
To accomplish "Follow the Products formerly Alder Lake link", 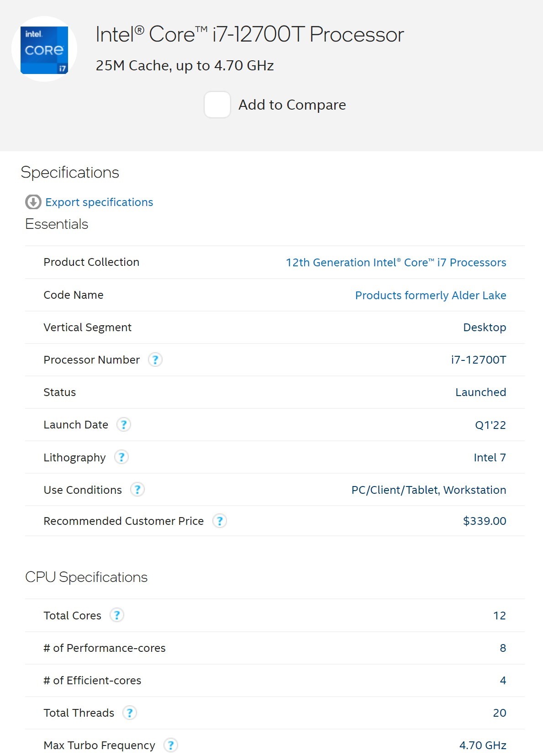I will click(430, 296).
